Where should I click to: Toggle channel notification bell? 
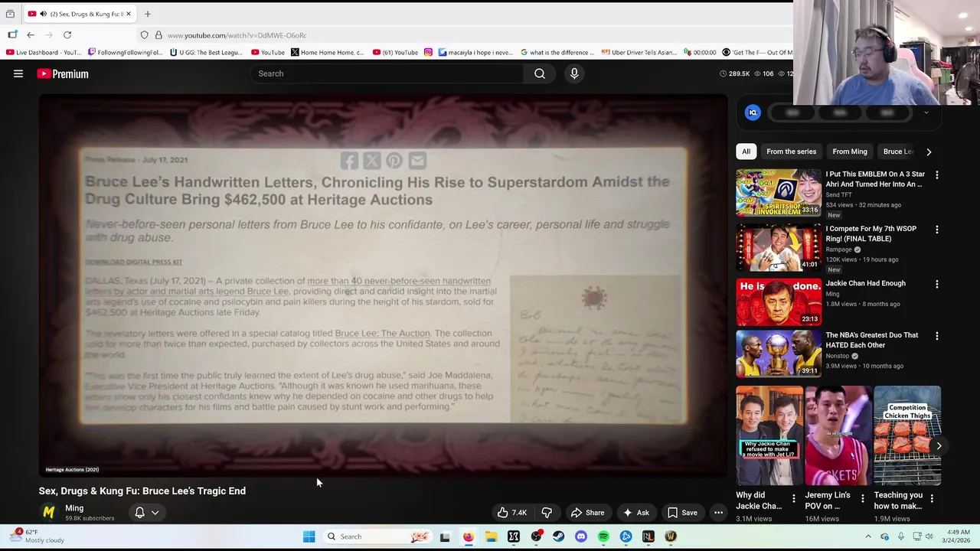139,513
